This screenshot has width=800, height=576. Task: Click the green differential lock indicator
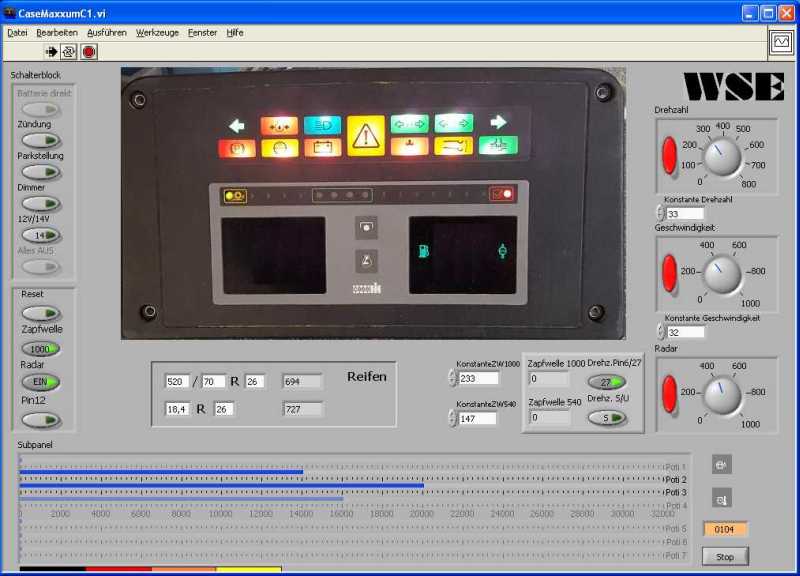(498, 146)
